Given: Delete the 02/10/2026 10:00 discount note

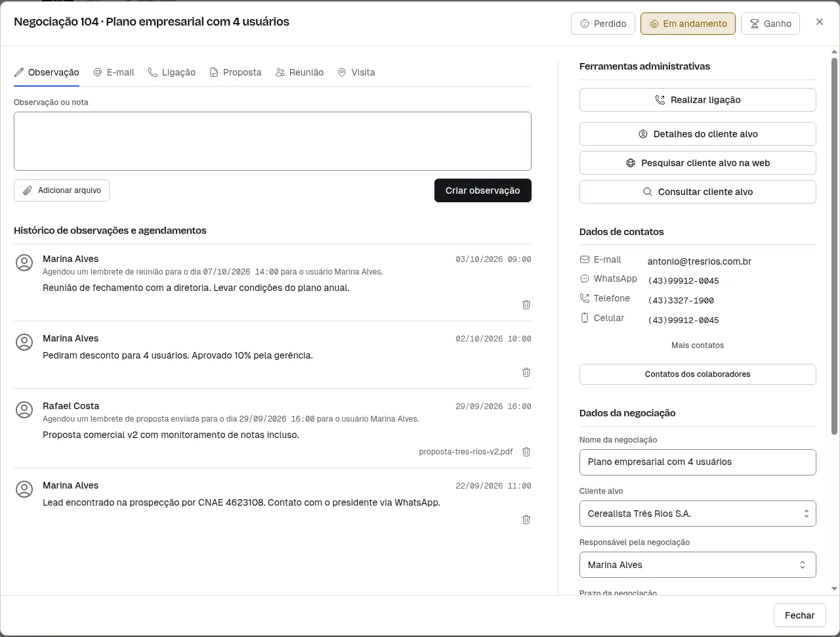Looking at the screenshot, I should coord(526,372).
